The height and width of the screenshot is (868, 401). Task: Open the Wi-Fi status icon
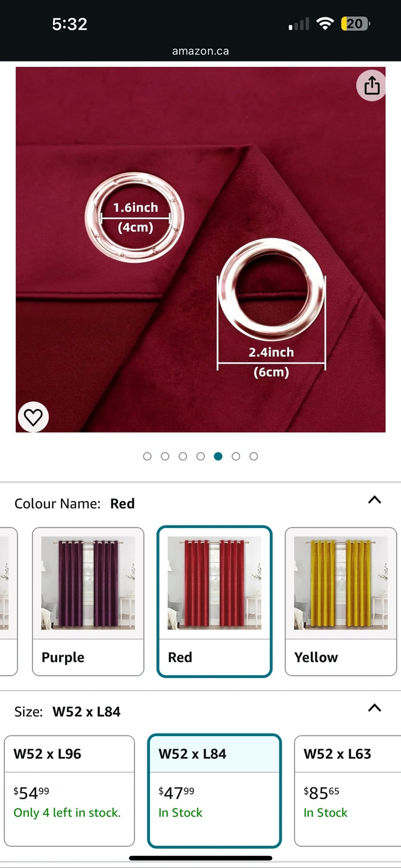point(325,24)
